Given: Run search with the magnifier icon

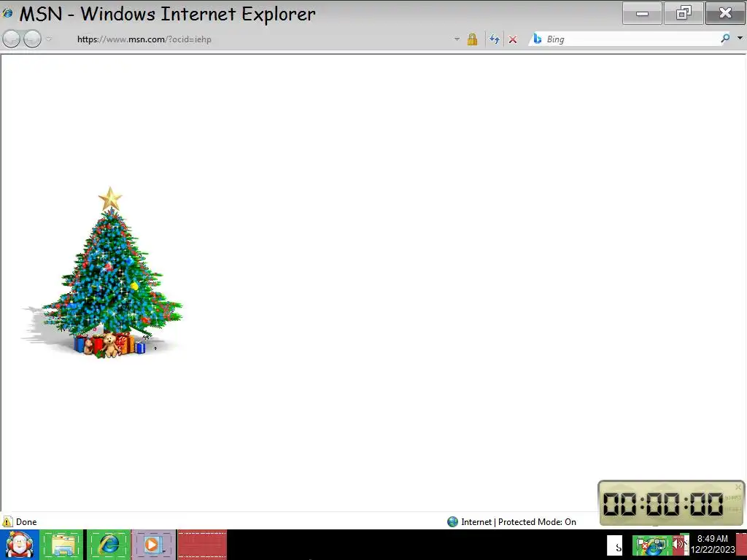Looking at the screenshot, I should [725, 39].
